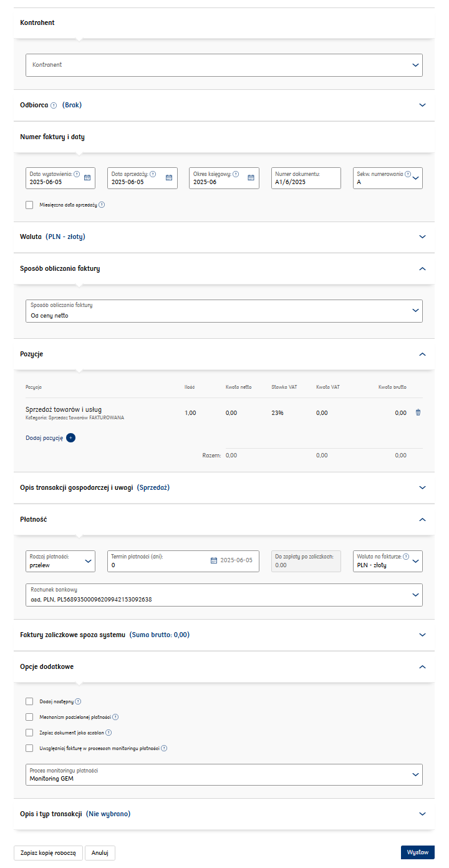Click the Numer dokumentu input field
This screenshot has height=868, width=449.
point(306,182)
